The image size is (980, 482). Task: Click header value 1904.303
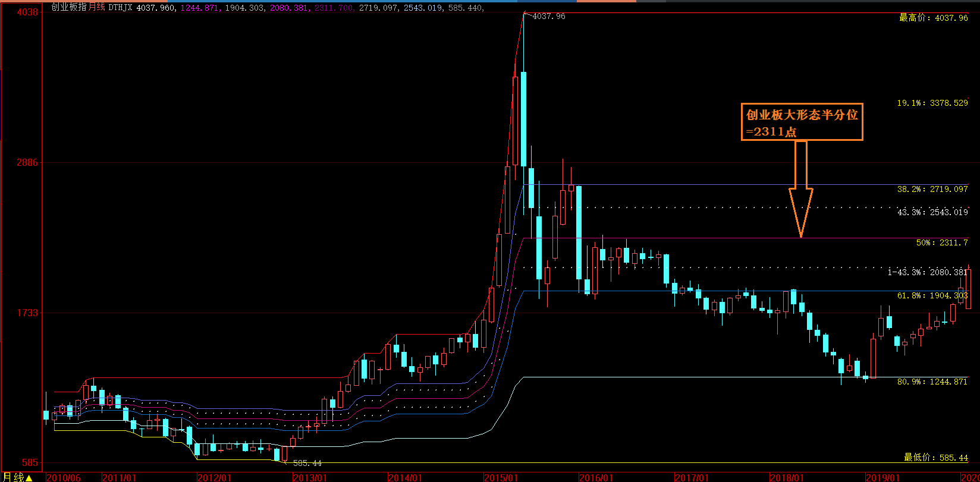point(244,8)
